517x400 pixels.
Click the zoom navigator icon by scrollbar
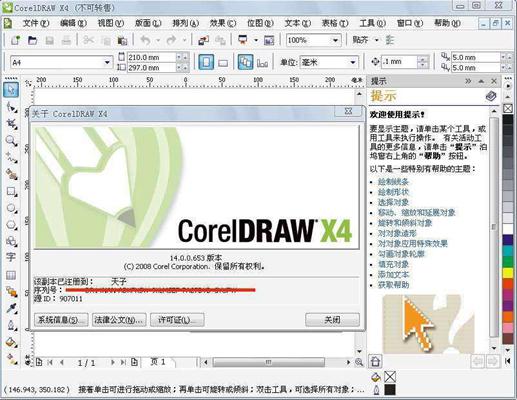359,362
